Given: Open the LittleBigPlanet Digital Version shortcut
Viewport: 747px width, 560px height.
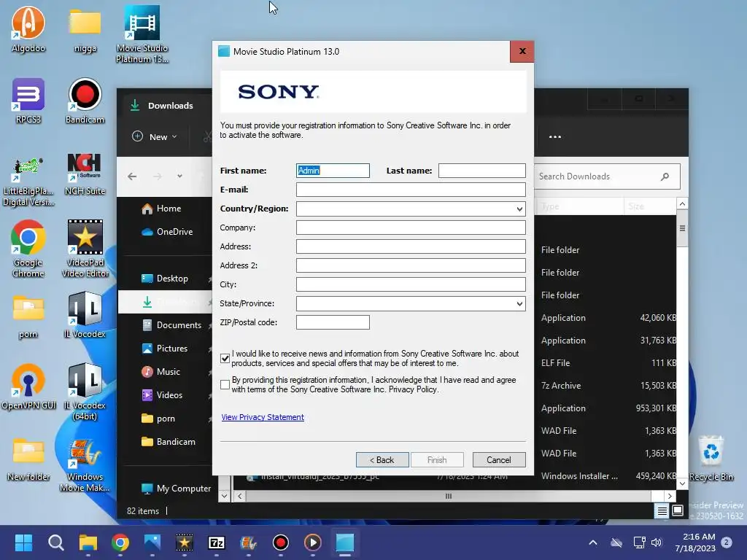Looking at the screenshot, I should coord(28,182).
